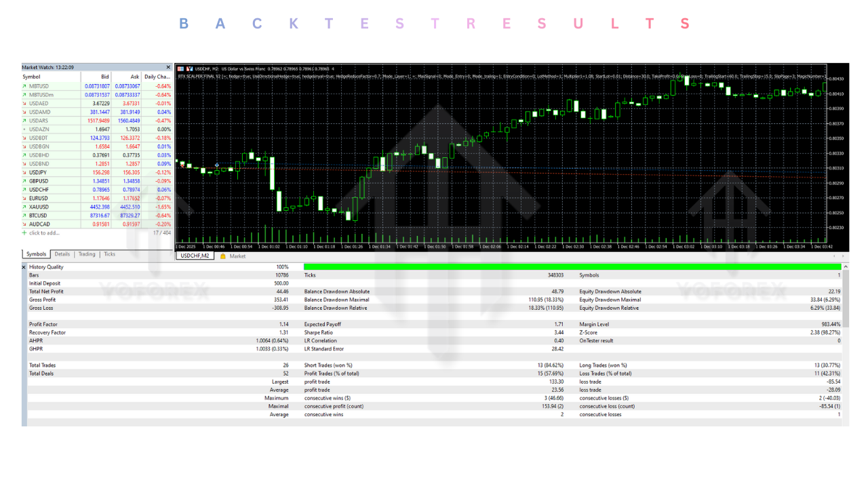Switch to the Details tab
The width and height of the screenshot is (868, 488).
coord(62,254)
